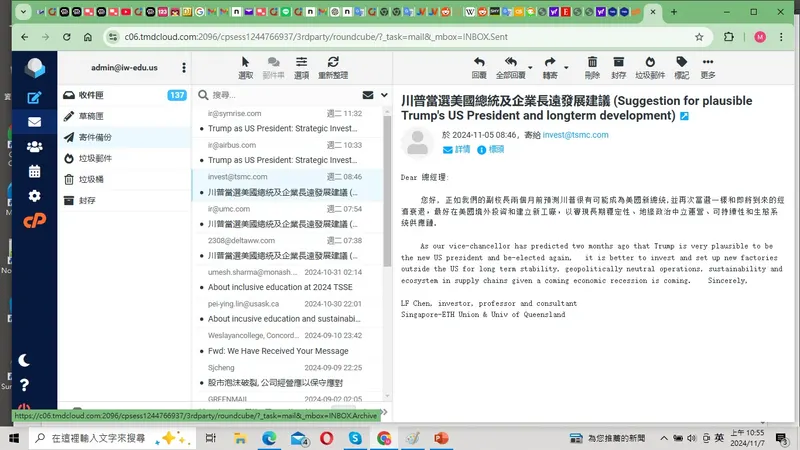Mark message as 垃圾郵件 junk
The width and height of the screenshot is (800, 450).
click(x=650, y=67)
